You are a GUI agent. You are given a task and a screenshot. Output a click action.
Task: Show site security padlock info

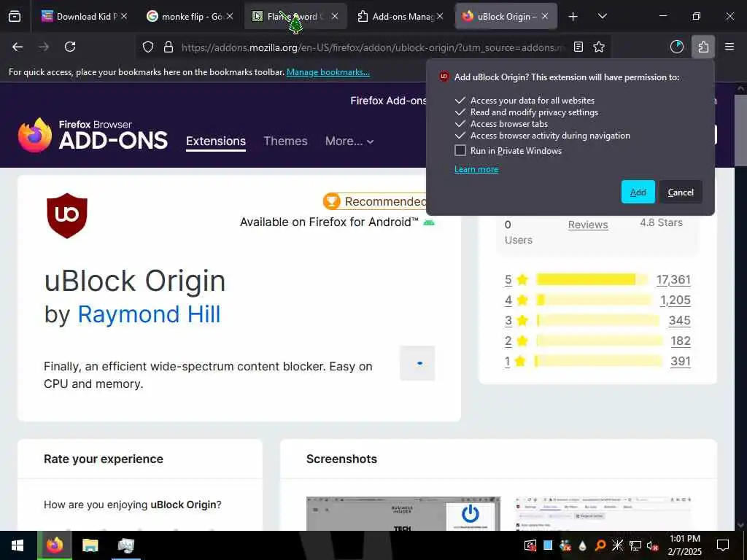point(169,47)
